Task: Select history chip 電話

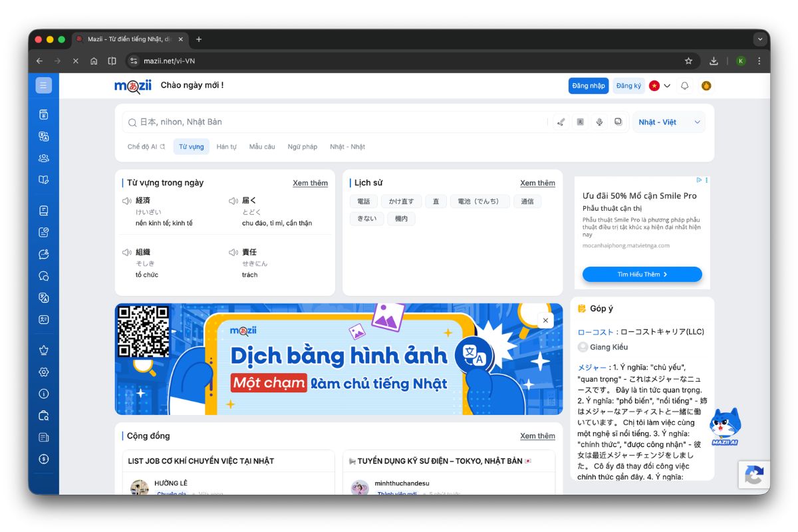Action: [364, 201]
